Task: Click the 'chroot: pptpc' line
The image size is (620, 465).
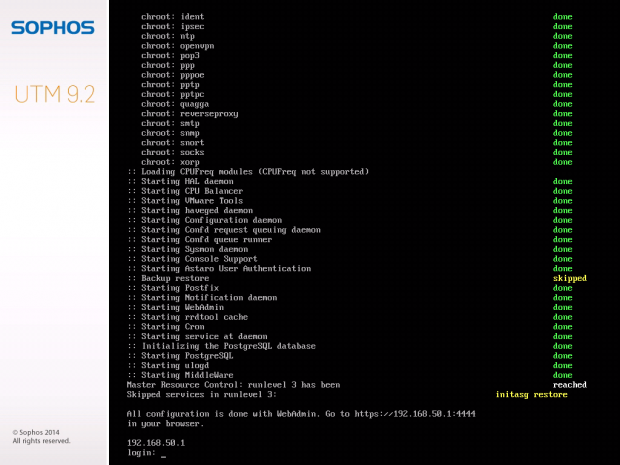Action: point(172,94)
